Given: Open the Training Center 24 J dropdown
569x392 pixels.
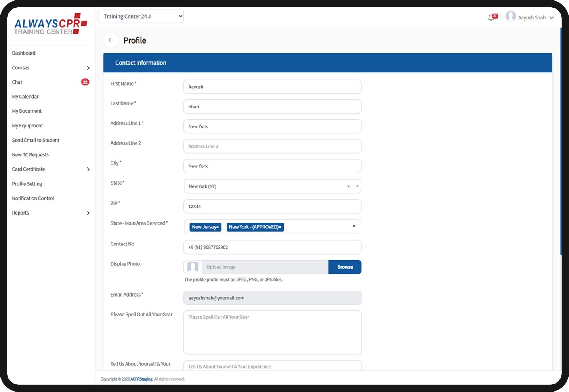Looking at the screenshot, I should click(141, 16).
